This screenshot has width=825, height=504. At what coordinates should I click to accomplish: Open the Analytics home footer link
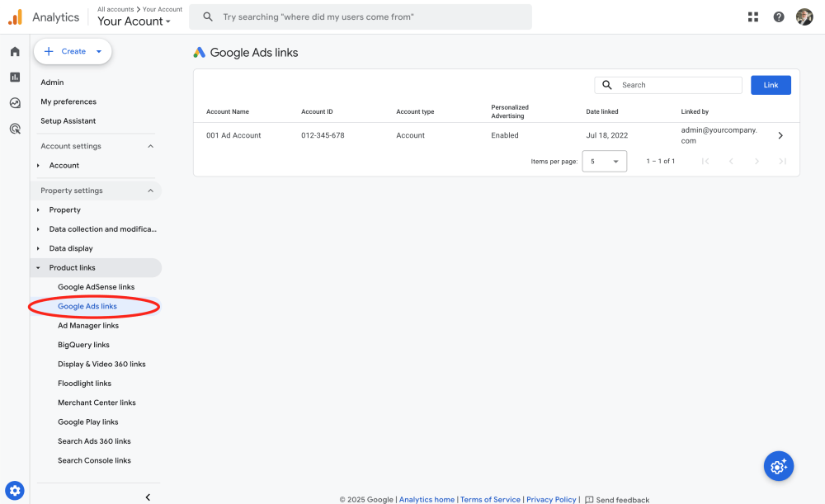tap(427, 499)
